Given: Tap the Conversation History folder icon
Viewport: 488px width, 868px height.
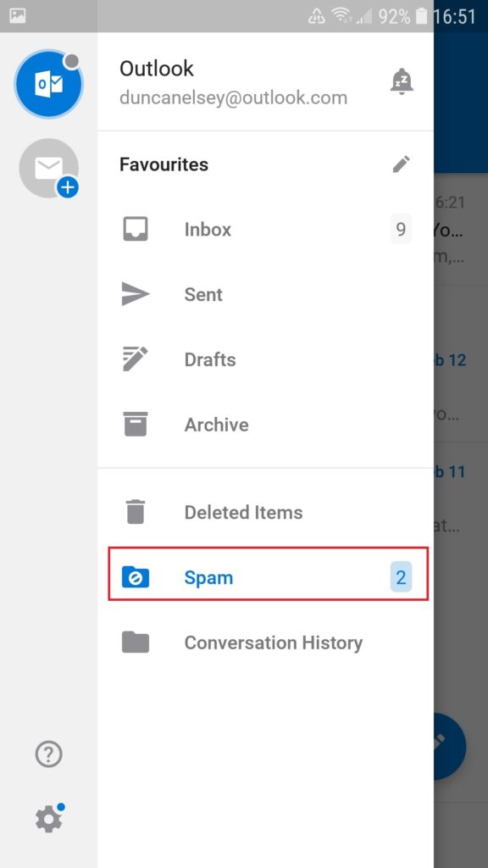Looking at the screenshot, I should pos(136,643).
